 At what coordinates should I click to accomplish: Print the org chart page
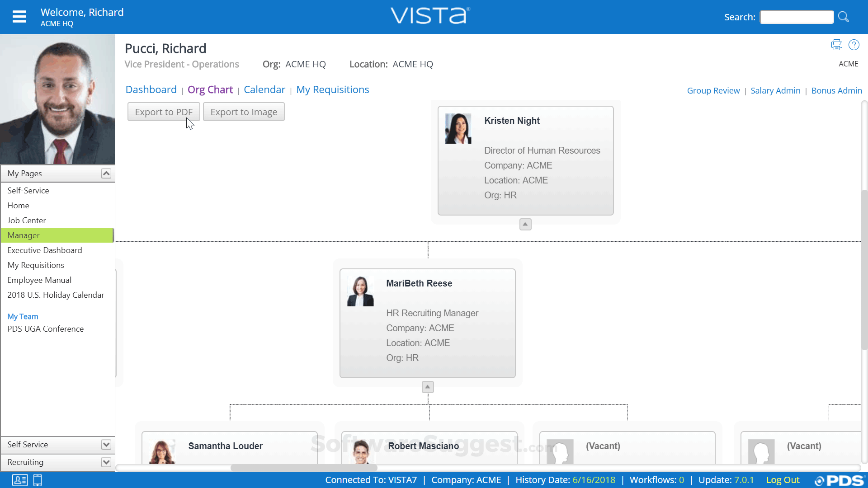coord(837,45)
